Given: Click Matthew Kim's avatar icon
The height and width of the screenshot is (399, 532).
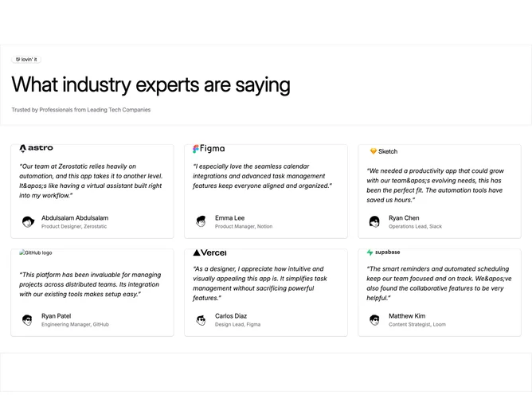Looking at the screenshot, I should pos(374,320).
